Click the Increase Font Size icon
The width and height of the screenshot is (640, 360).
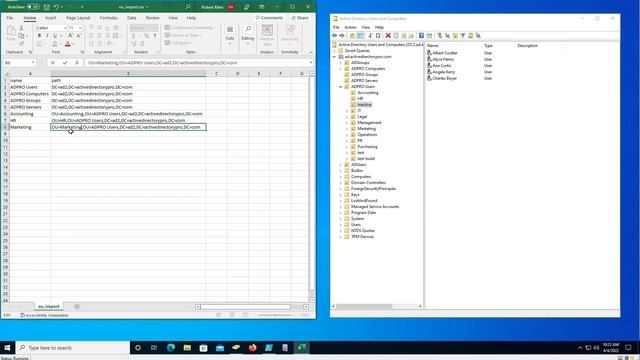pyautogui.click(x=70, y=36)
